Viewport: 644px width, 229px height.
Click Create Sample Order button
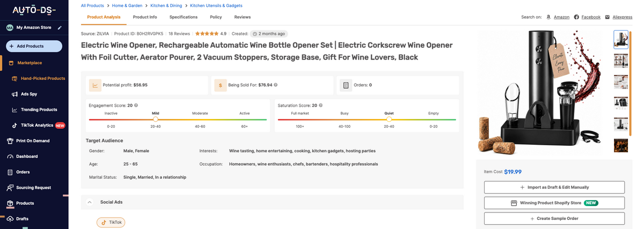[554, 219]
